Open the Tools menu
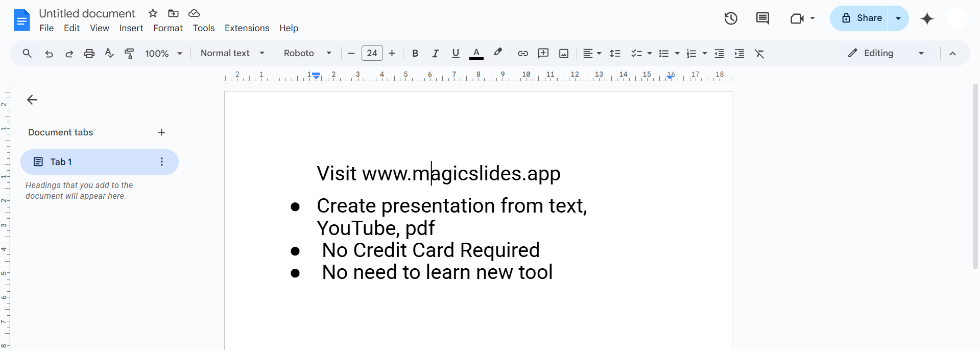Image resolution: width=980 pixels, height=350 pixels. 204,28
